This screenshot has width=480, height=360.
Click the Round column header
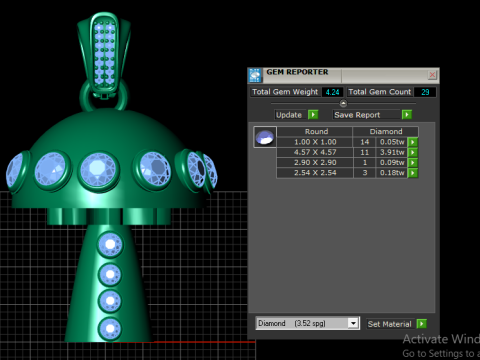(315, 131)
